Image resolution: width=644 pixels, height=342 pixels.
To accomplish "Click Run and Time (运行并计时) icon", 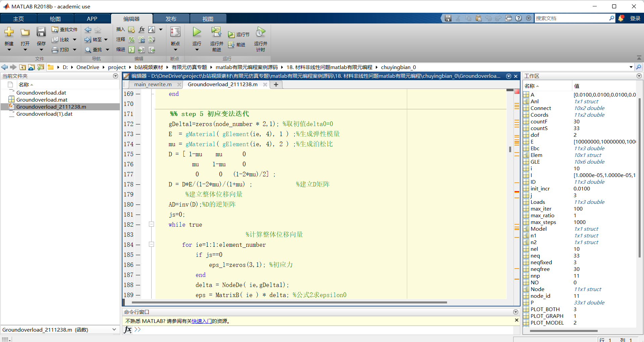I will coord(261,32).
